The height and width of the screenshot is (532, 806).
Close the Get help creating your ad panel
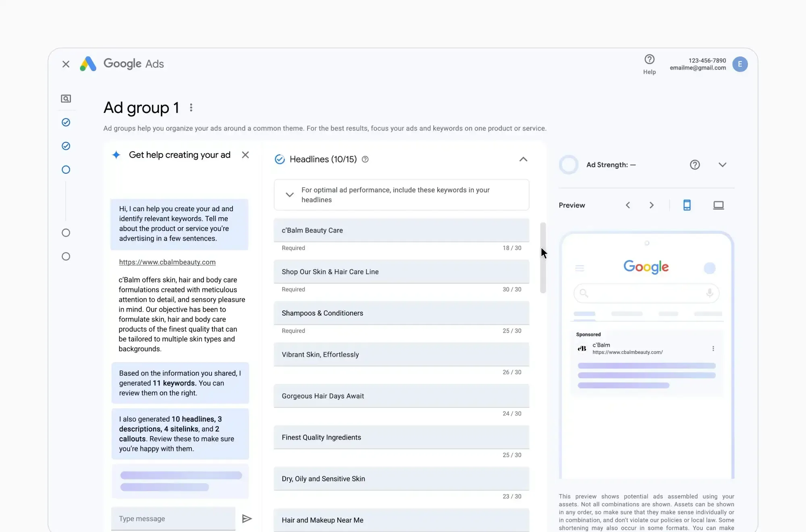[245, 155]
